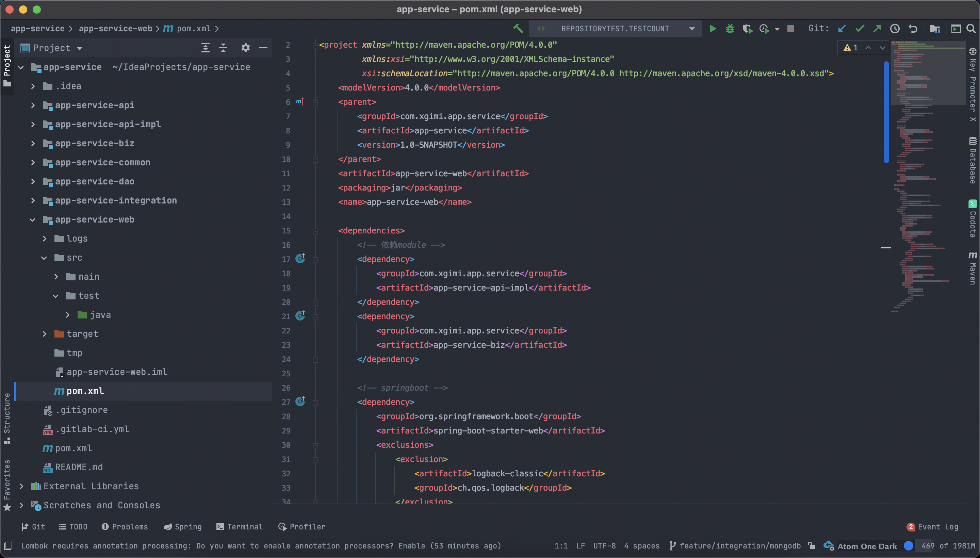The image size is (980, 558).
Task: Go to previous highlighted error arrow
Action: (x=868, y=48)
